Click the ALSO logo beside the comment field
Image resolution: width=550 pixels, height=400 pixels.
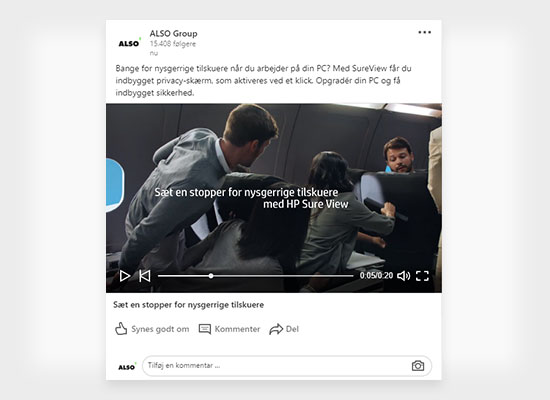coord(127,366)
